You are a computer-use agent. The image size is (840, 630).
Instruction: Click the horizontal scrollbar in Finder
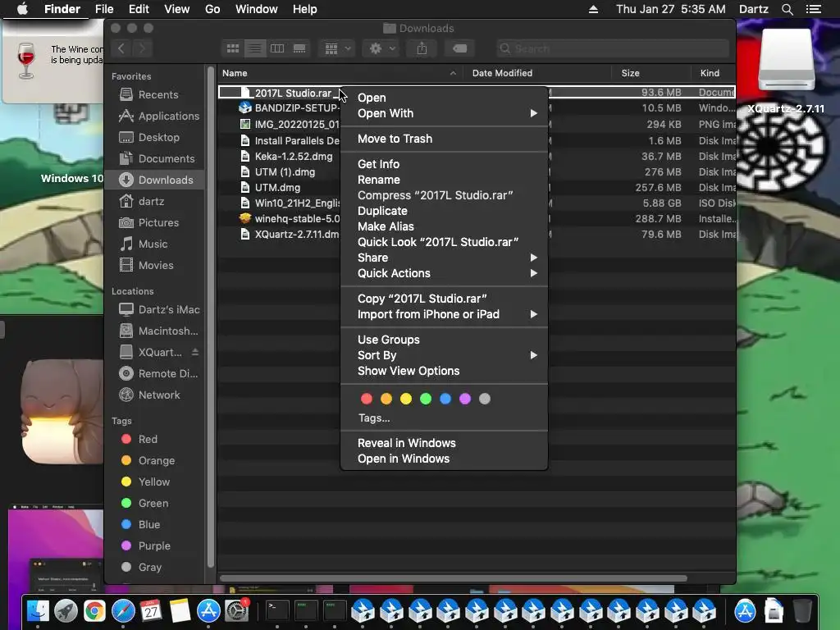click(x=453, y=578)
